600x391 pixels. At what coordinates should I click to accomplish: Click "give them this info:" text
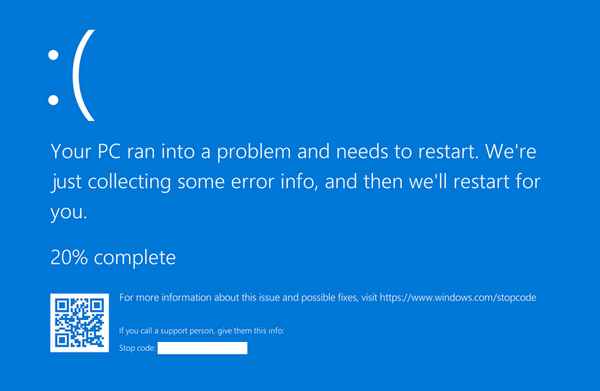[x=251, y=331]
